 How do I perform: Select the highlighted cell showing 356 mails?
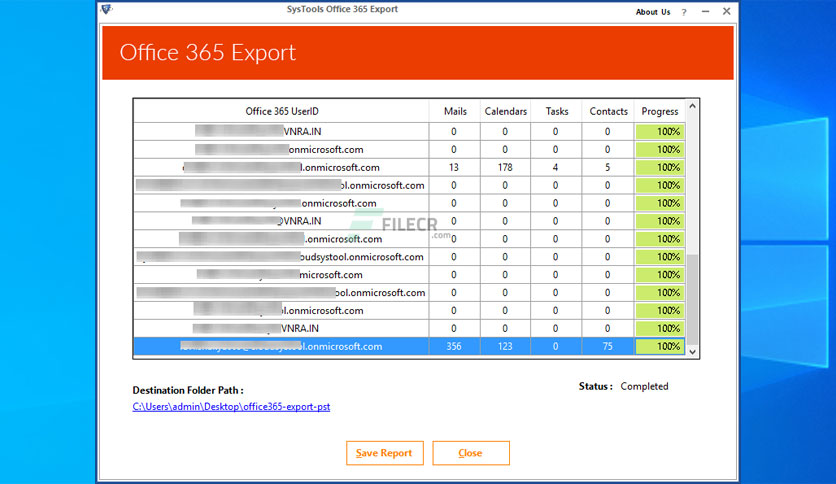pyautogui.click(x=454, y=346)
